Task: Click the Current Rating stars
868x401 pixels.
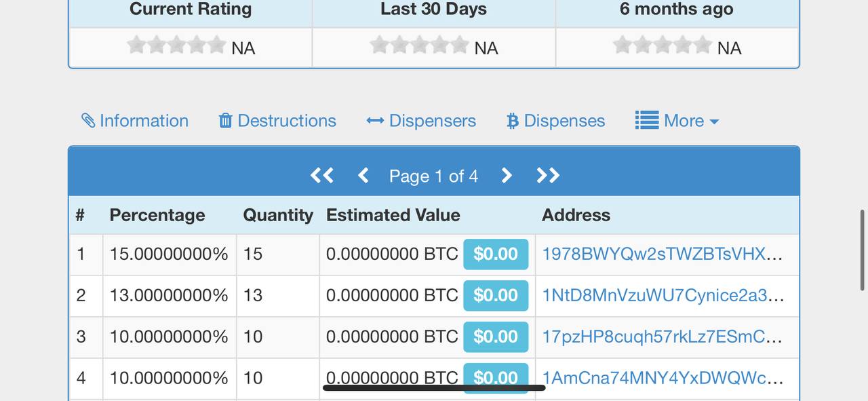Action: (176, 45)
